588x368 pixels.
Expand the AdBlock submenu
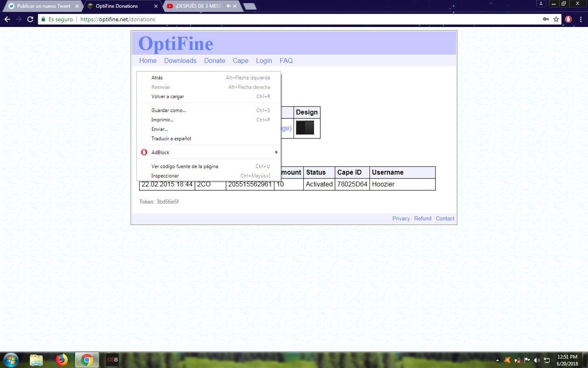(x=209, y=152)
